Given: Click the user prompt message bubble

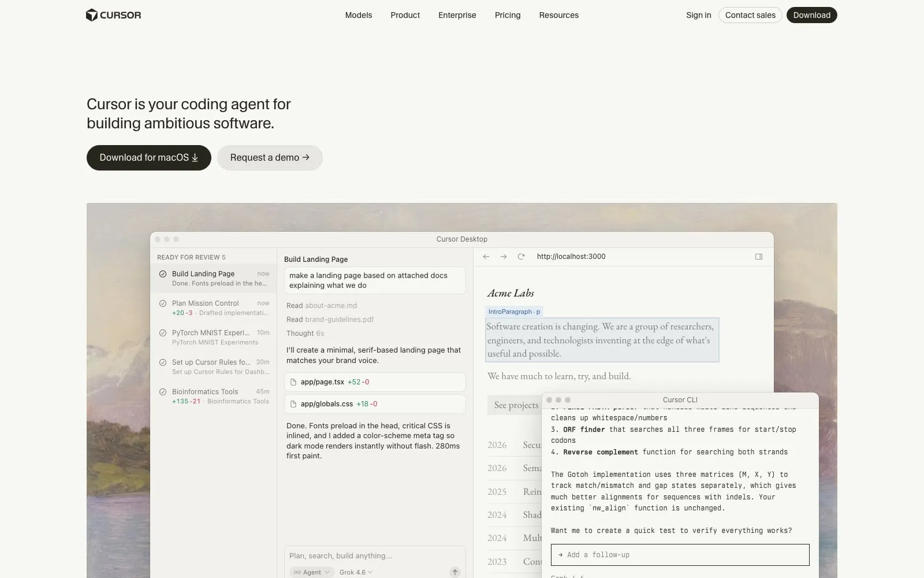Looking at the screenshot, I should pos(375,280).
